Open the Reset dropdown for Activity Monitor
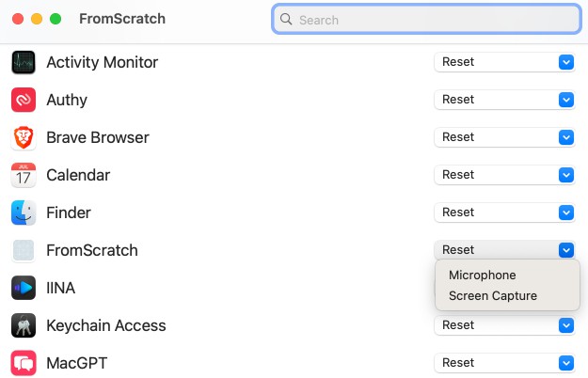Screen dimensions: 588x378 (565, 62)
